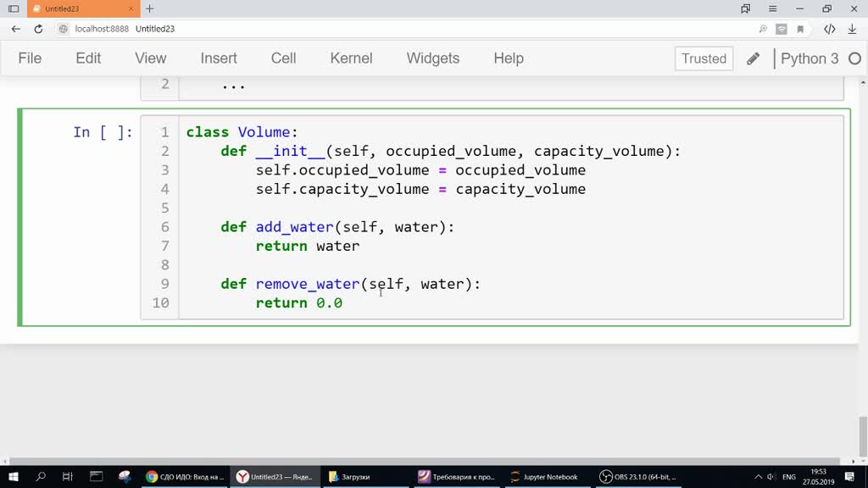
Task: Switch to the Требования к про... taskbar window
Action: pos(457,476)
